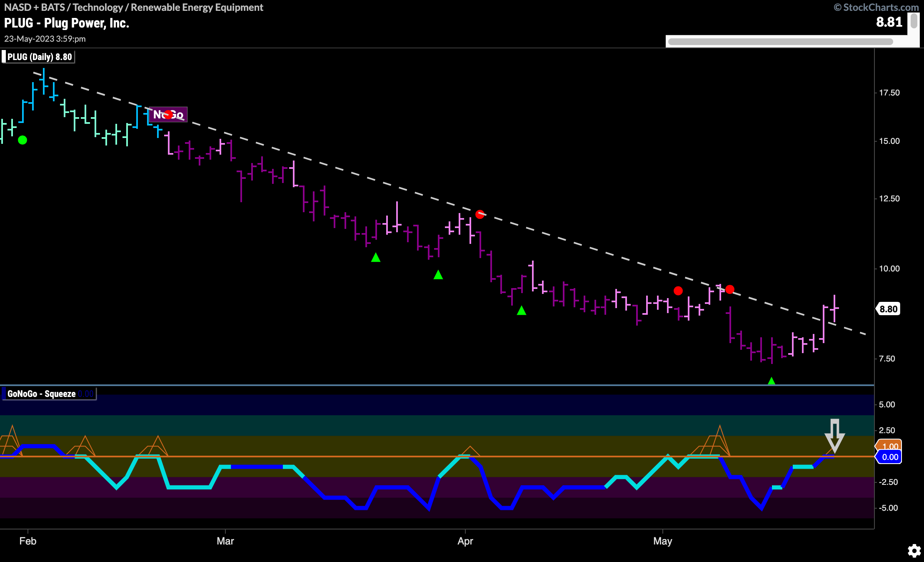Click the -5.00 squeeze panel axis label
Screen dimensions: 924x562
tap(888, 508)
